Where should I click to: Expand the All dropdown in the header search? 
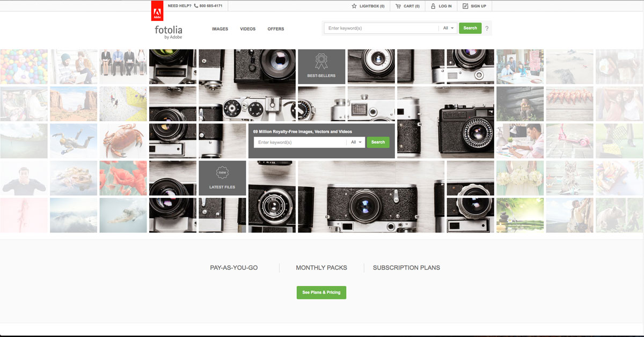(x=448, y=28)
